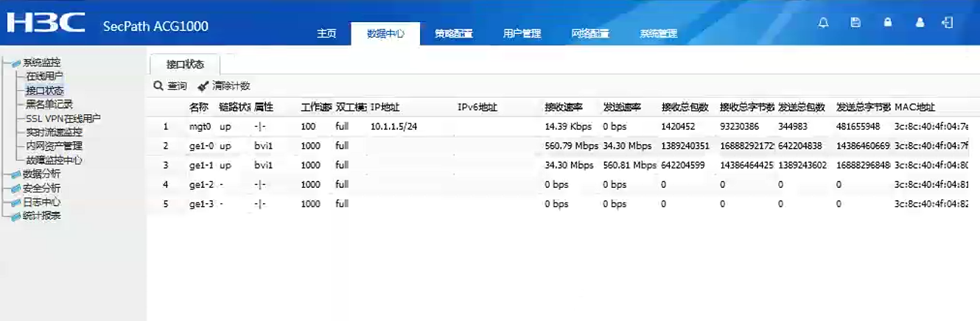Click the save configuration disk icon
The image size is (980, 321).
(x=855, y=23)
